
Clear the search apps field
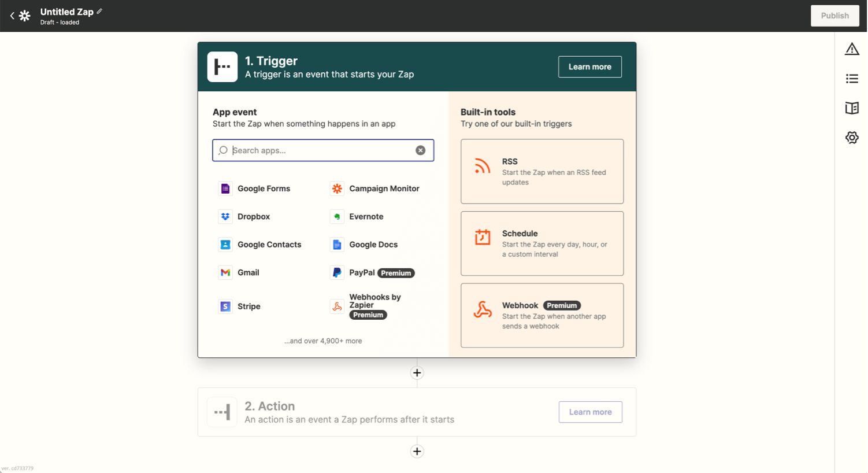(x=421, y=150)
